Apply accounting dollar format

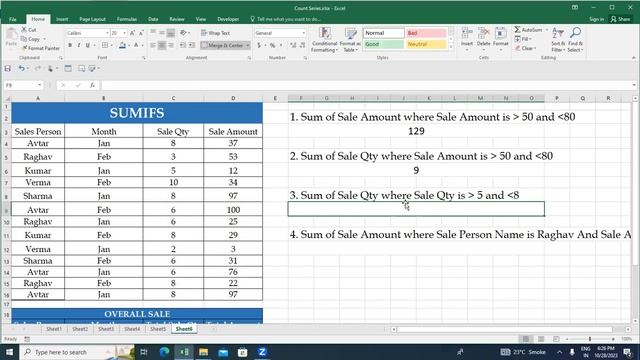[x=259, y=45]
